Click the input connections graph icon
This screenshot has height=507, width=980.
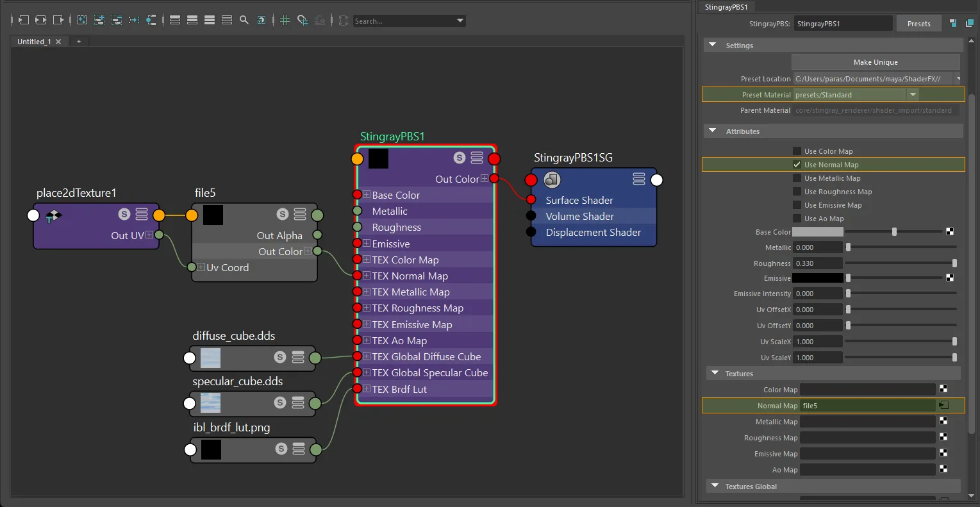pos(23,20)
